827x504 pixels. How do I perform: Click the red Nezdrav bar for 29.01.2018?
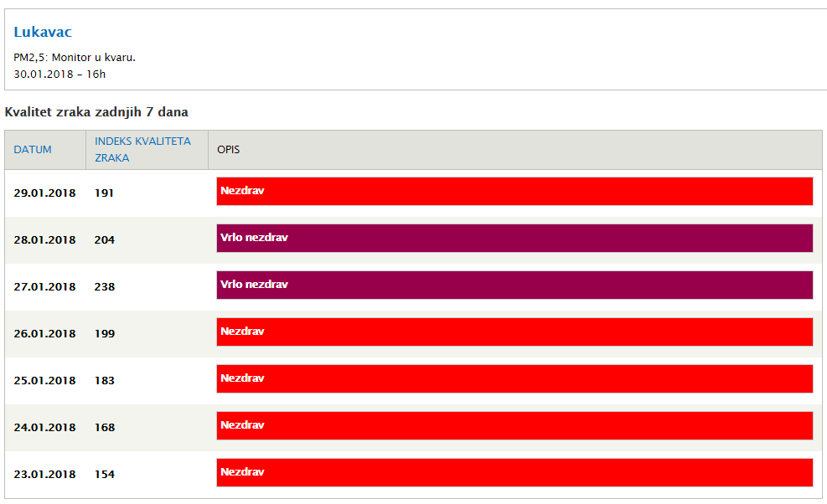pyautogui.click(x=514, y=191)
